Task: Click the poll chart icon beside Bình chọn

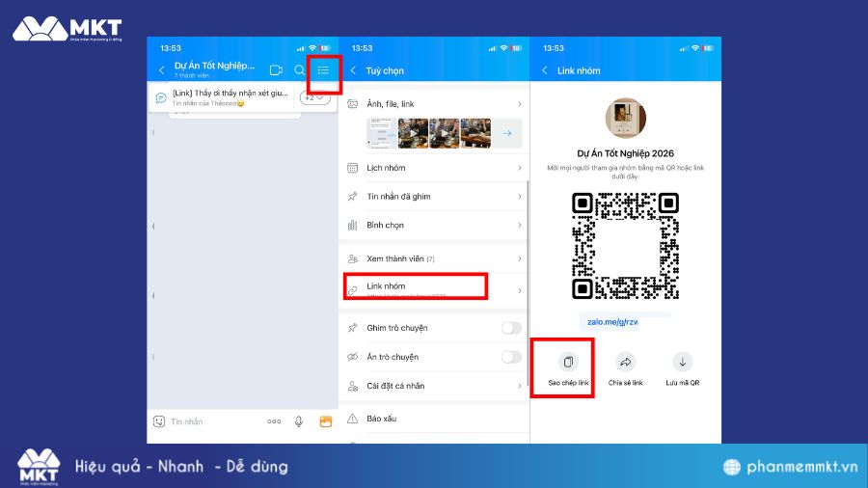Action: pos(353,225)
